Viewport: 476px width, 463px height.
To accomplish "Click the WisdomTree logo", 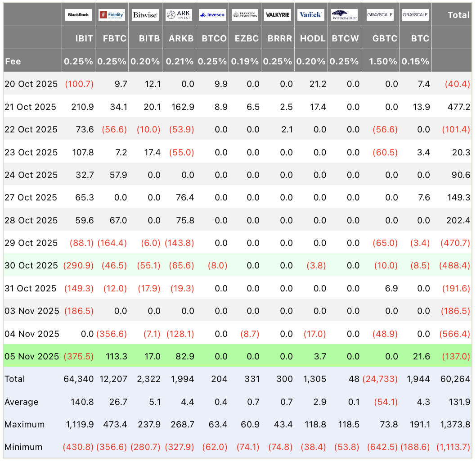I will pos(344,15).
